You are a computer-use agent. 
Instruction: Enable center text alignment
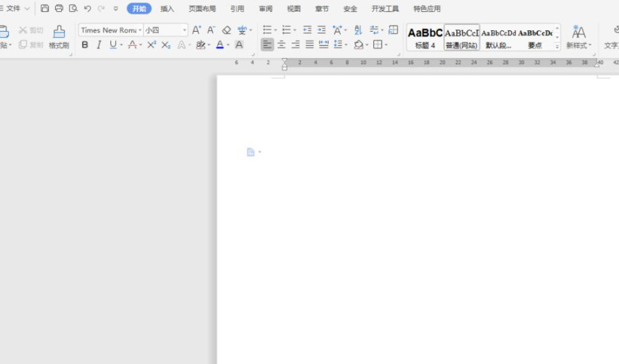281,45
